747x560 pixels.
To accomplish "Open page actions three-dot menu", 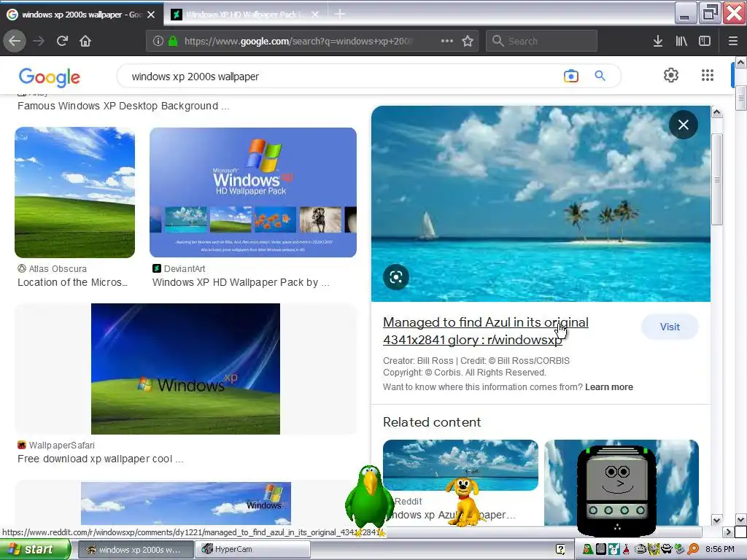I will pos(447,41).
